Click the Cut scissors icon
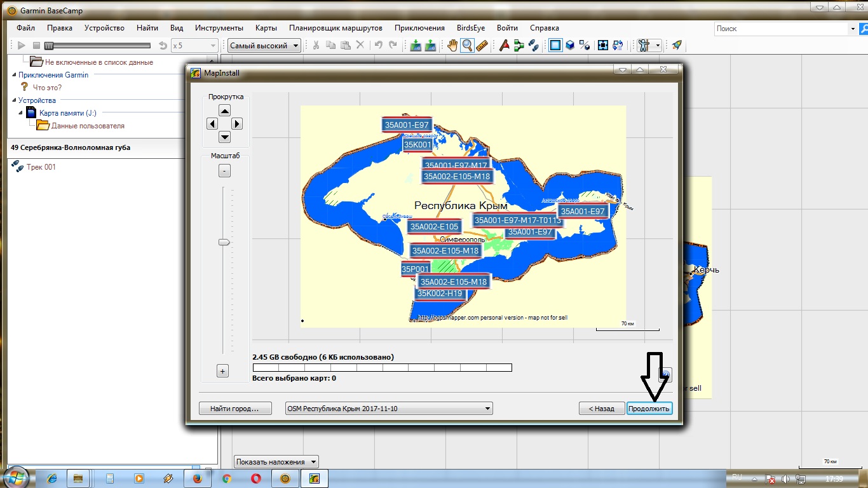 [315, 45]
